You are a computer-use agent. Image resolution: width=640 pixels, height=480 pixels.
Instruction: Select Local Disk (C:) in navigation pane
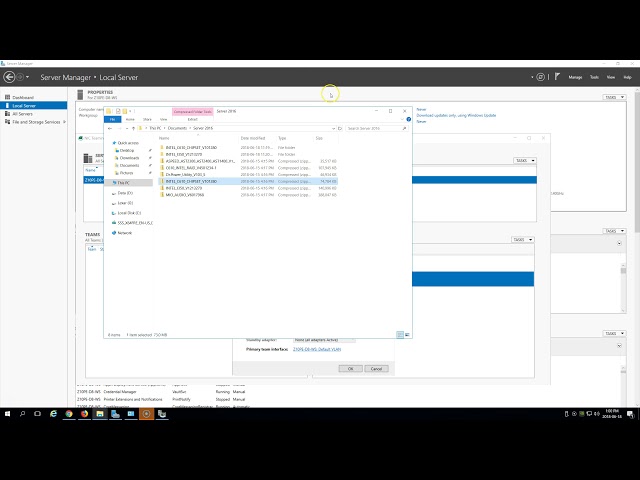129,213
